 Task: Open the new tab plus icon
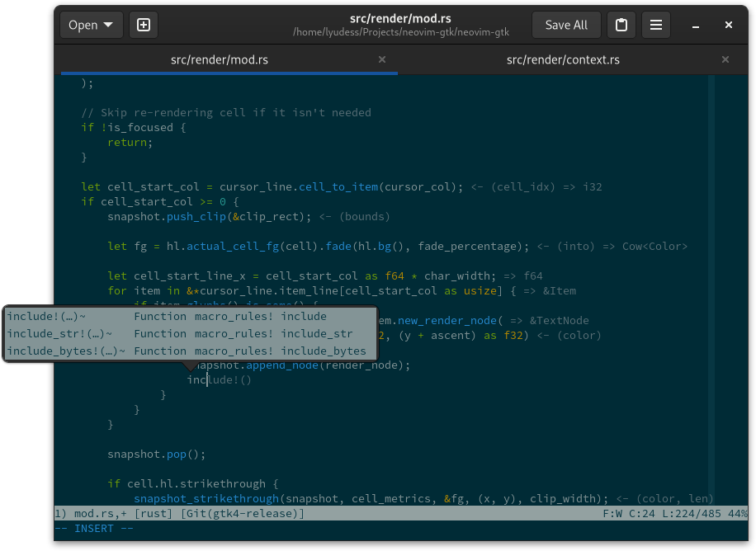point(144,25)
